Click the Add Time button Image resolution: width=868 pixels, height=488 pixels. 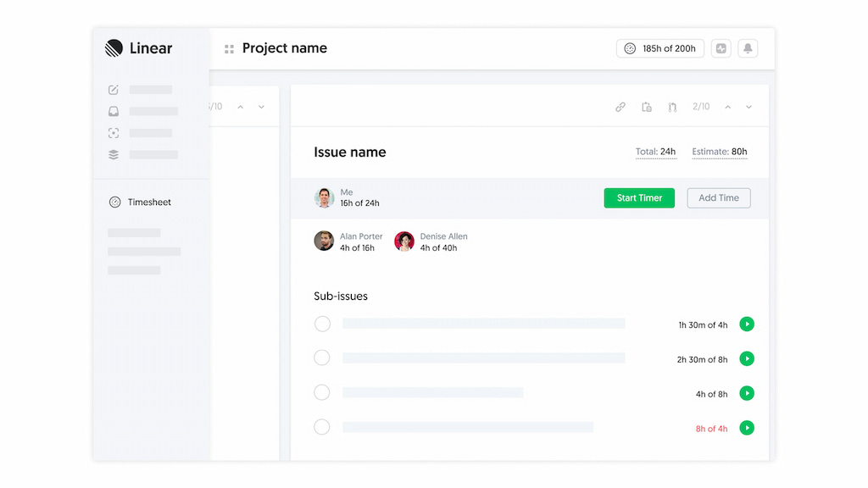pyautogui.click(x=718, y=197)
